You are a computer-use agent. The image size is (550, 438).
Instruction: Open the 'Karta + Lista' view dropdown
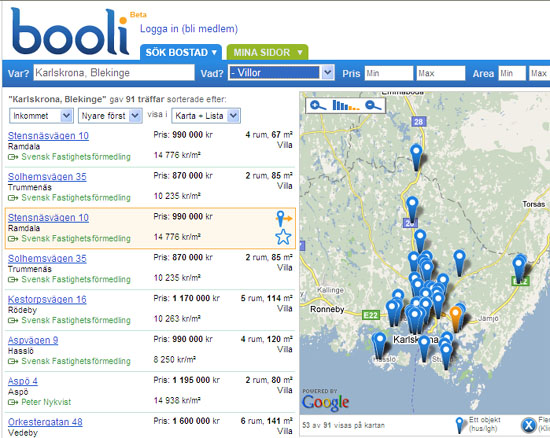coord(206,116)
